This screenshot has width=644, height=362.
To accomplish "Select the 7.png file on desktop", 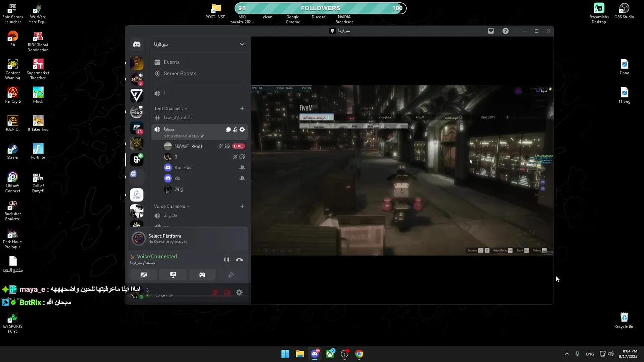I will click(x=624, y=67).
